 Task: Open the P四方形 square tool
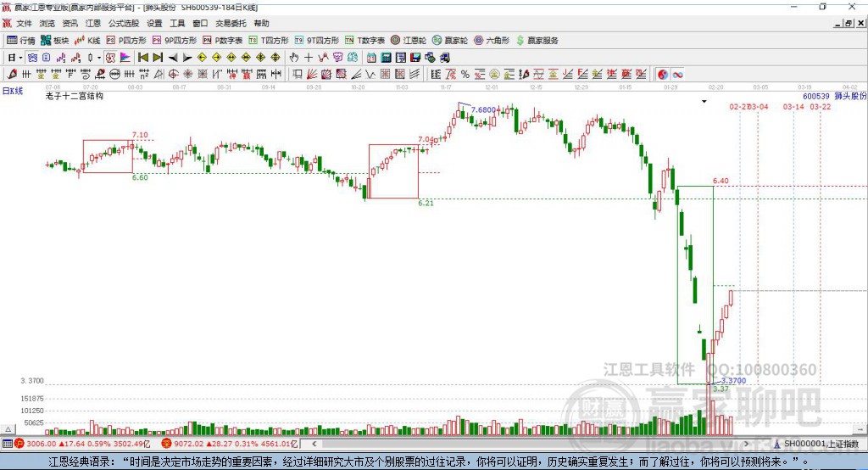(126, 41)
